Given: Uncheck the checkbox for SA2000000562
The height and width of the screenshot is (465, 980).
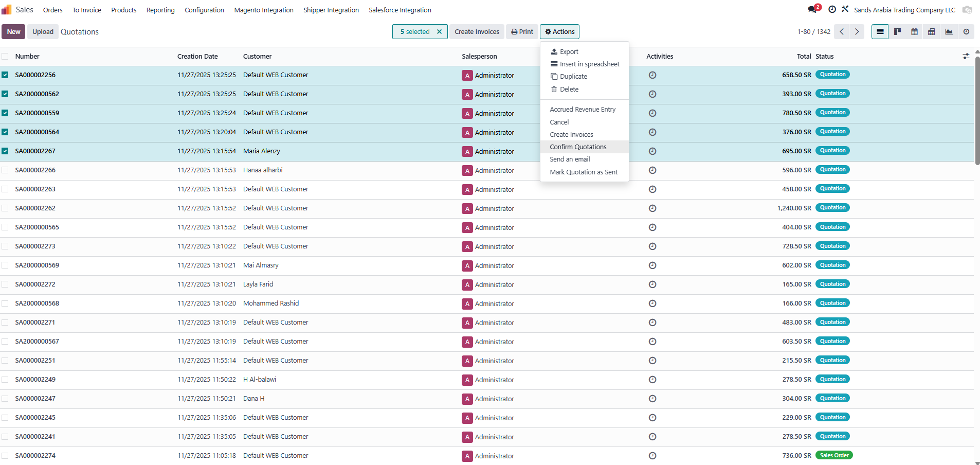Looking at the screenshot, I should click(5, 94).
